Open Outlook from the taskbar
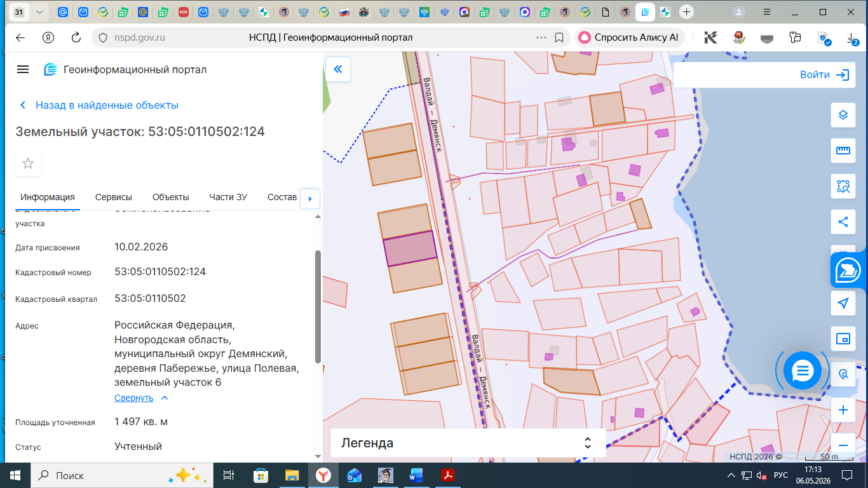The width and height of the screenshot is (868, 488). pos(354,475)
